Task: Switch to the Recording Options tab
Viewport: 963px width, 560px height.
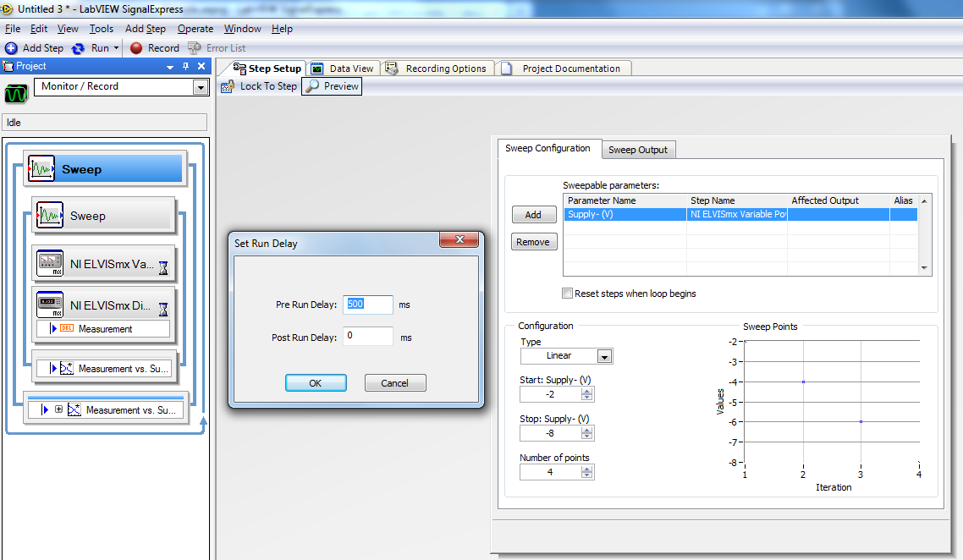Action: tap(437, 69)
